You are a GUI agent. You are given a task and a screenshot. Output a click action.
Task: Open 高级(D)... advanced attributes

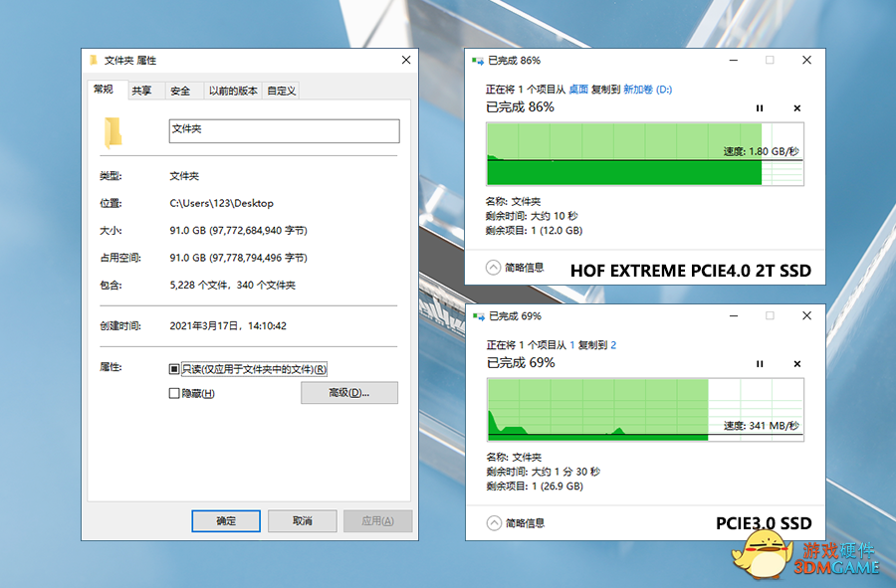point(349,393)
